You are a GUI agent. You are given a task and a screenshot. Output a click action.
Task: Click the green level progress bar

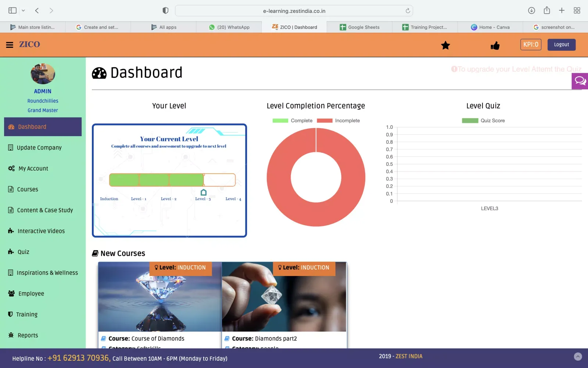[156, 180]
